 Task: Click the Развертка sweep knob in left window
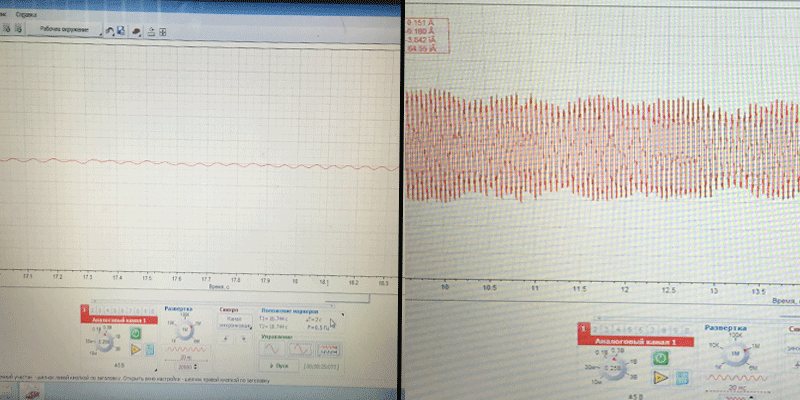click(185, 329)
